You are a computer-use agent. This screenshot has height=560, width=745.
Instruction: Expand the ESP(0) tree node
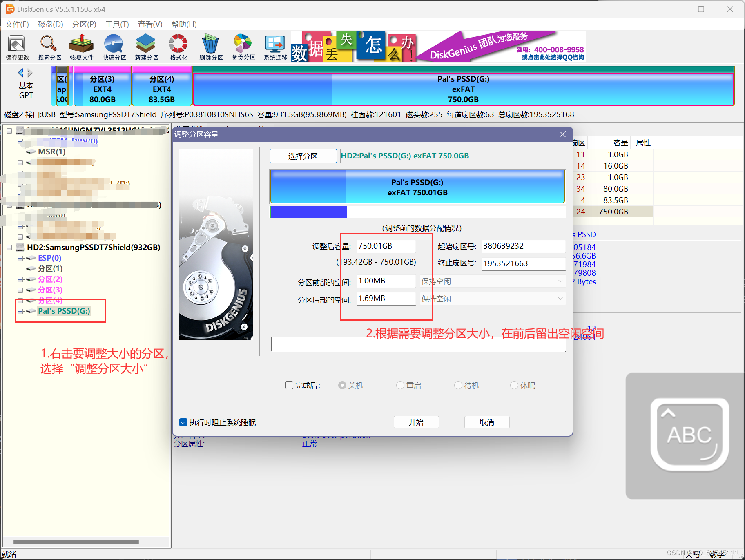pyautogui.click(x=20, y=258)
